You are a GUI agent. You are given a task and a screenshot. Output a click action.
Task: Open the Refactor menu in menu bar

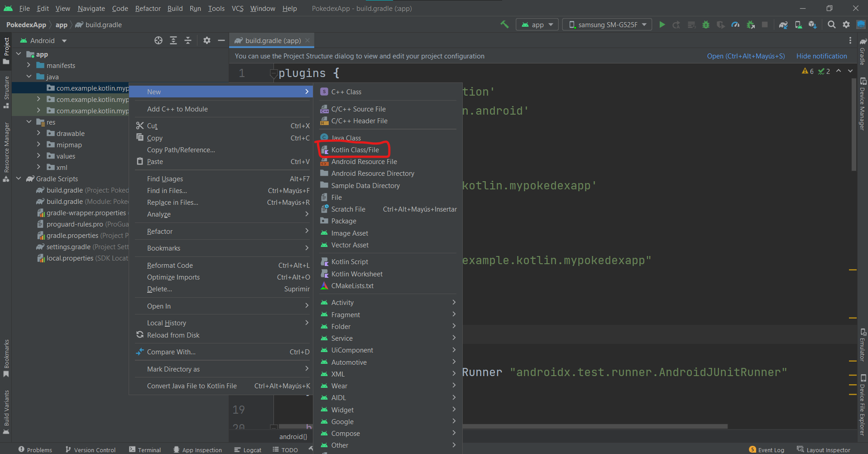(148, 9)
